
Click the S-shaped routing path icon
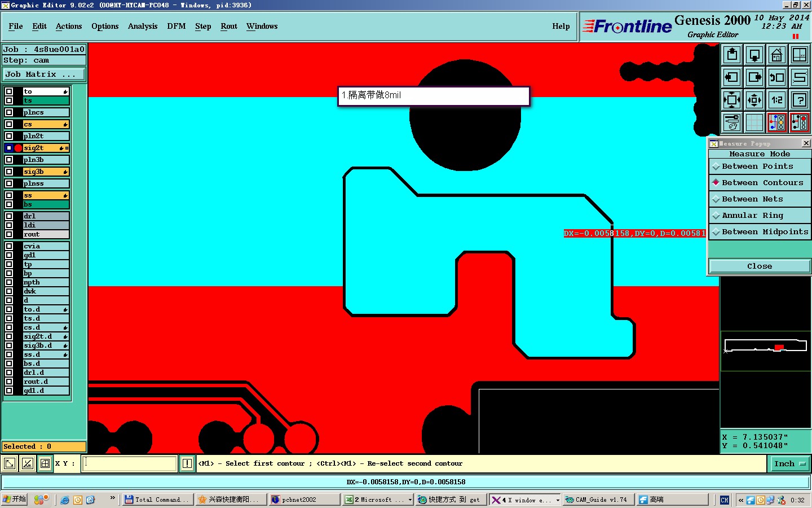coord(800,77)
